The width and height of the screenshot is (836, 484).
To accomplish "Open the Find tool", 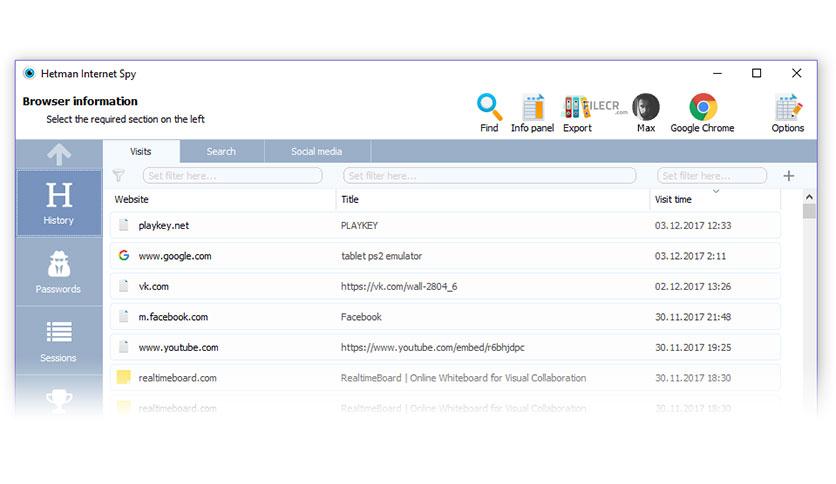I will 489,112.
